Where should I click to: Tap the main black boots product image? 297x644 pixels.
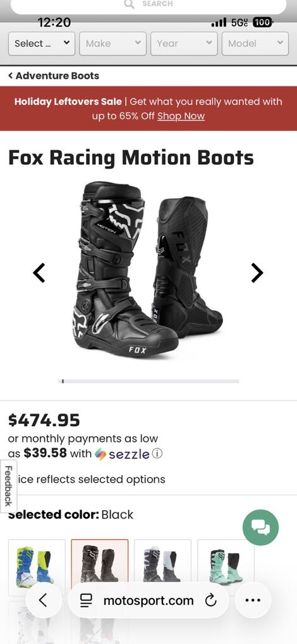click(148, 270)
